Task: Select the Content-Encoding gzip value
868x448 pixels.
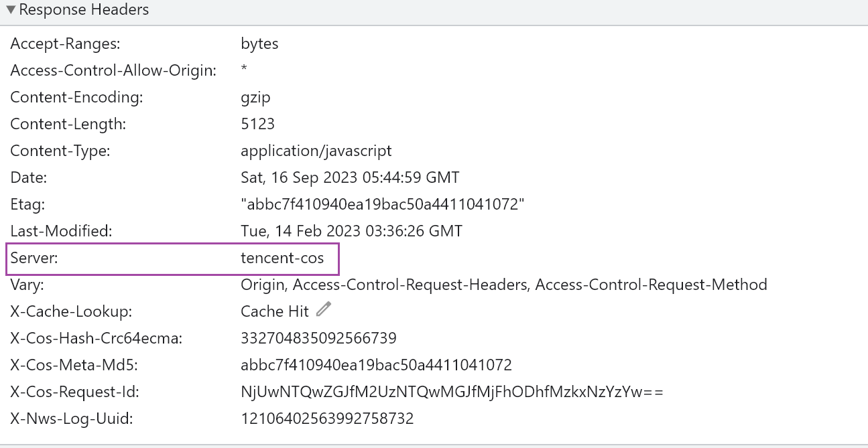Action: click(x=255, y=98)
